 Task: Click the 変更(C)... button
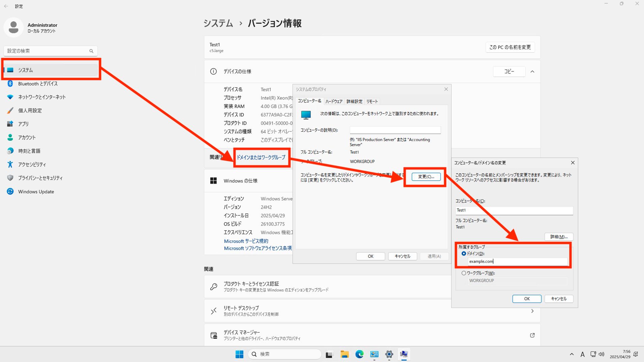426,177
